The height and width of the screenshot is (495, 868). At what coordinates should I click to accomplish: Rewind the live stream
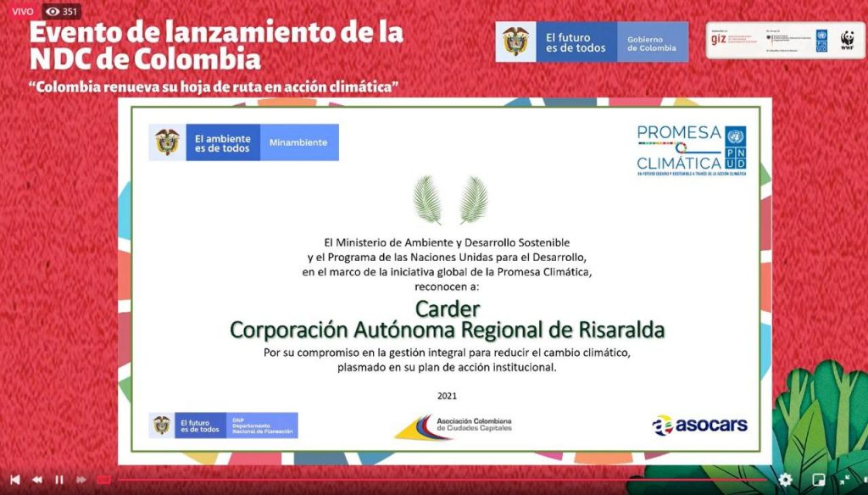point(37,480)
